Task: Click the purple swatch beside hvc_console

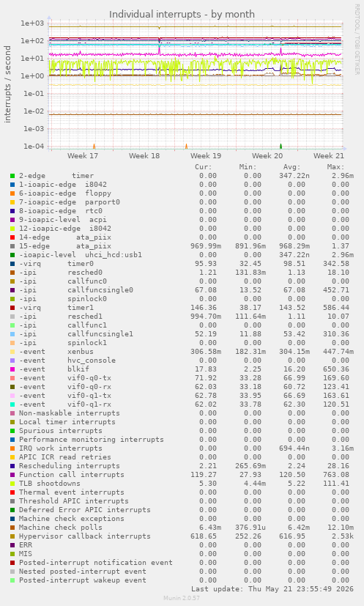Action: pyautogui.click(x=12, y=361)
